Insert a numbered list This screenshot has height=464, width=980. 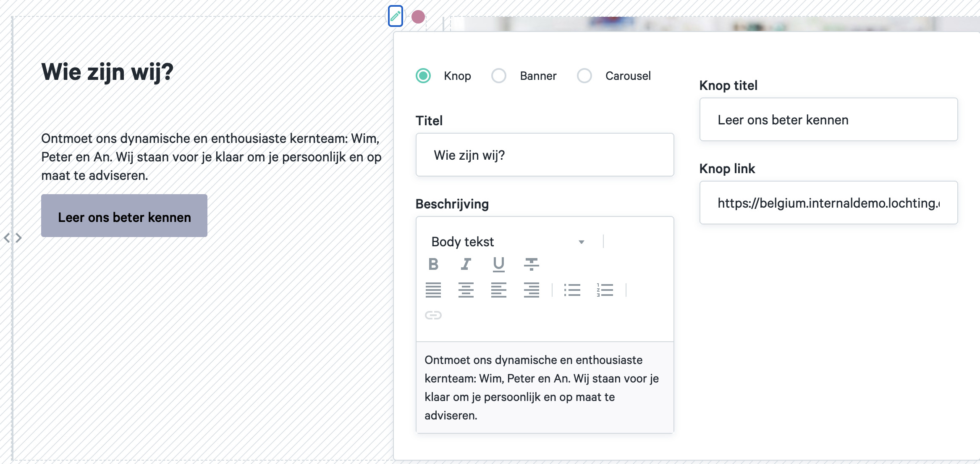pyautogui.click(x=605, y=290)
